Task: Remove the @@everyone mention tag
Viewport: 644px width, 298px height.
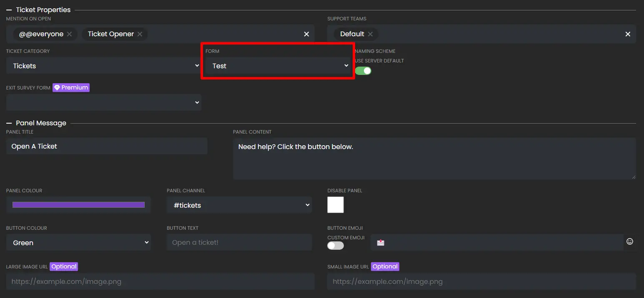Action: [x=69, y=34]
